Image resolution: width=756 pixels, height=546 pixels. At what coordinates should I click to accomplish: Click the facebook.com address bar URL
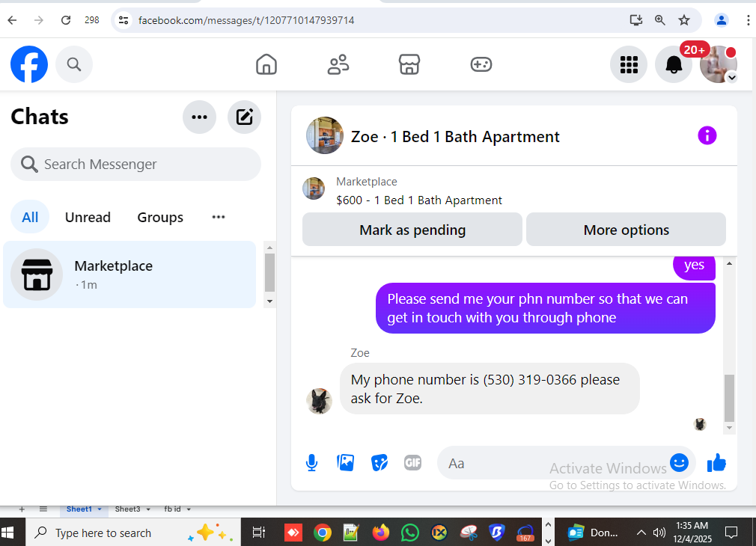246,20
